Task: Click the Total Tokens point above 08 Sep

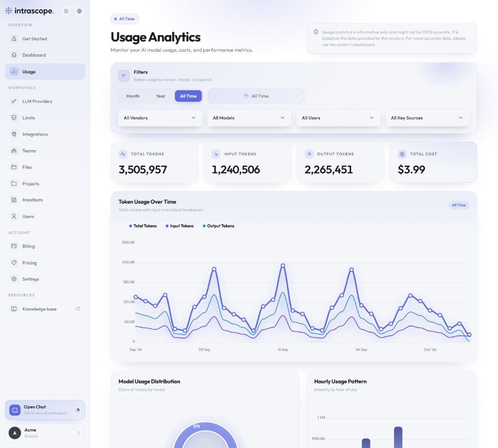Action: tap(204, 297)
